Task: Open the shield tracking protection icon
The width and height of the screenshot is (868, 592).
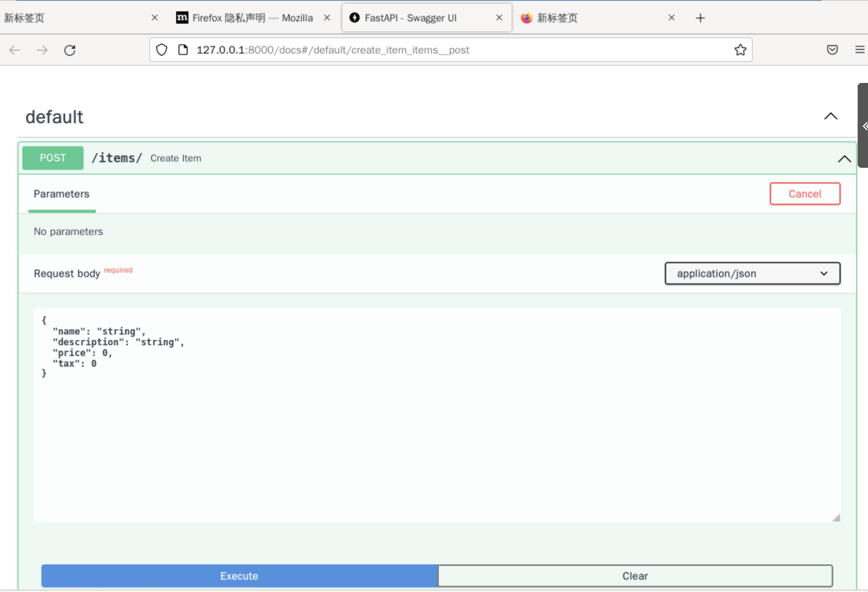Action: (x=162, y=50)
